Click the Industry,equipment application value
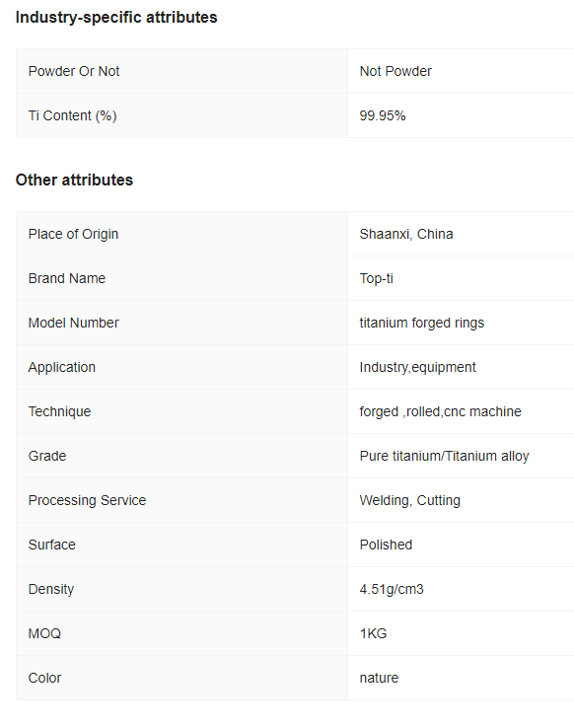 pos(417,367)
